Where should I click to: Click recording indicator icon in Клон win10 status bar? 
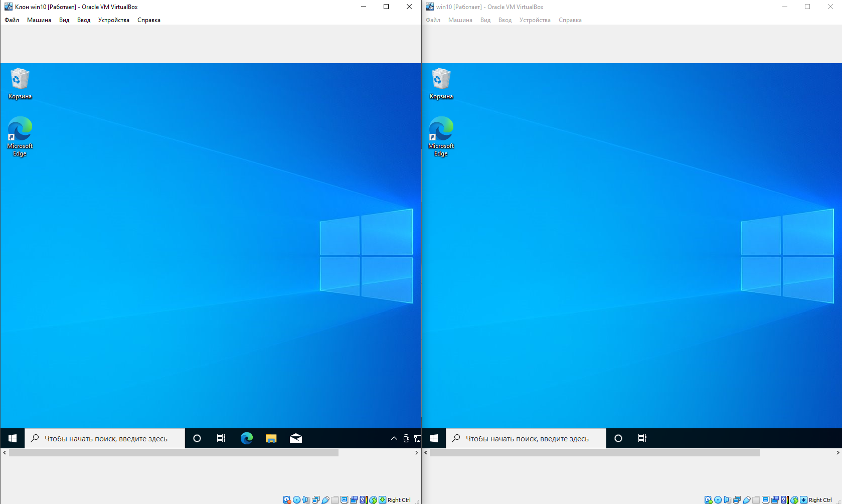click(354, 499)
